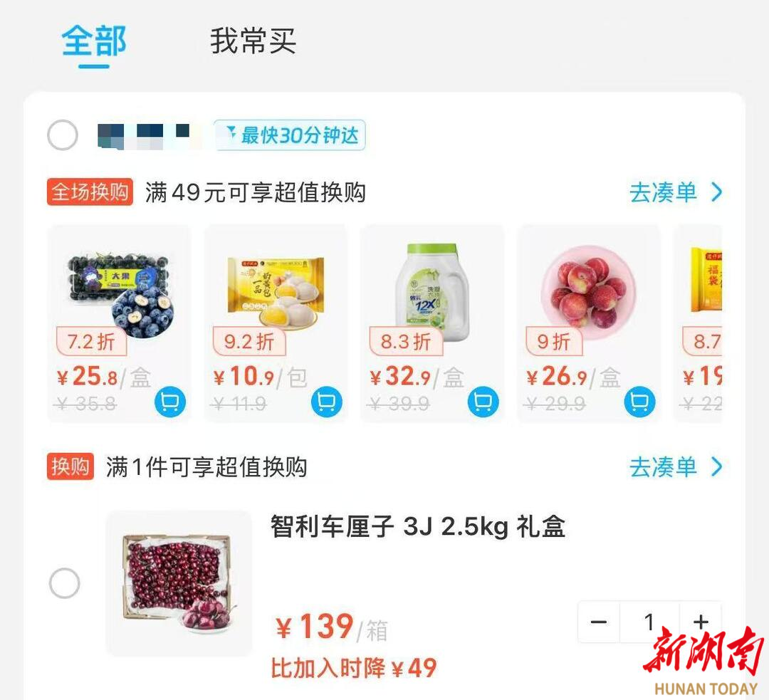The width and height of the screenshot is (769, 700).
Task: Open the cherry gift box thumbnail
Action: [x=179, y=584]
